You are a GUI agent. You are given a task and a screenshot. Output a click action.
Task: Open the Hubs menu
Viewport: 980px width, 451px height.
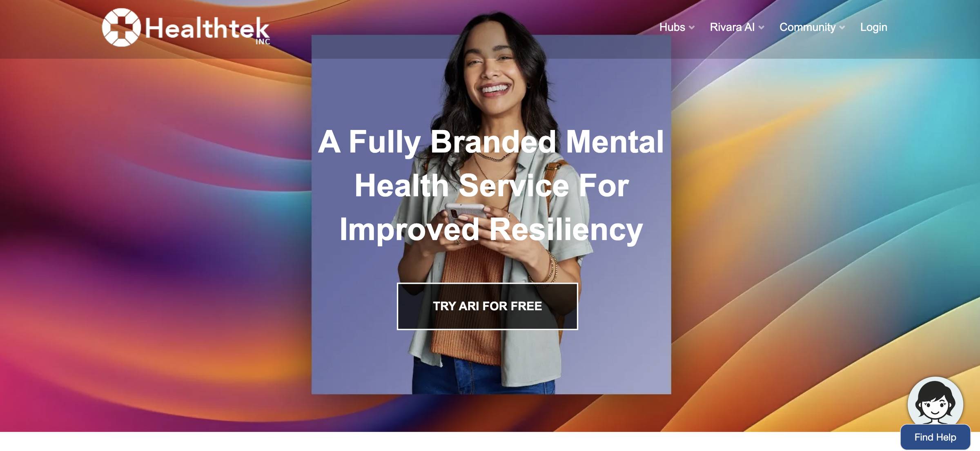point(672,27)
